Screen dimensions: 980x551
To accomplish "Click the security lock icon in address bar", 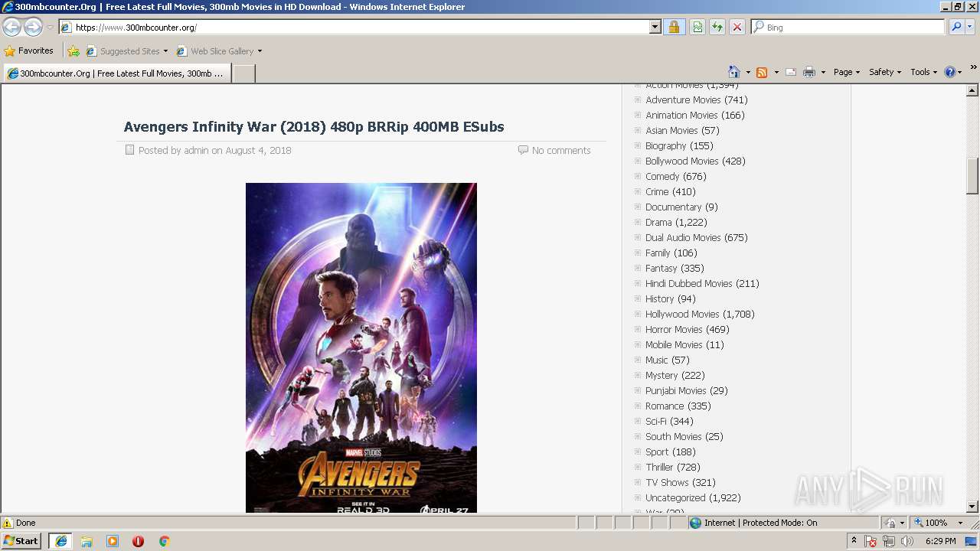I will click(674, 28).
